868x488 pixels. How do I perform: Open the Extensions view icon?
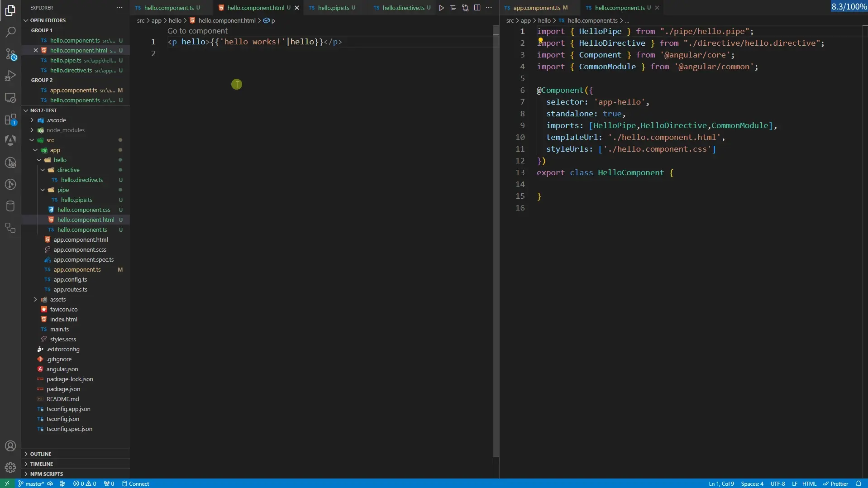tap(10, 120)
